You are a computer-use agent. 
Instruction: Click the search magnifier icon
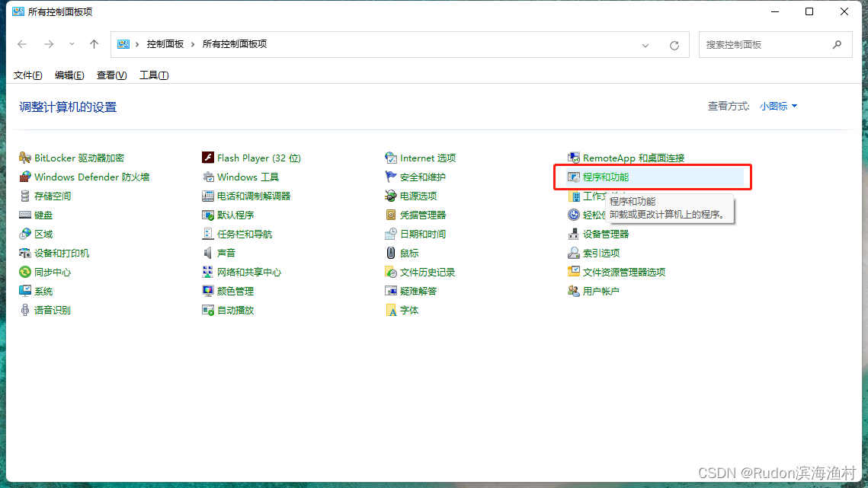pos(837,44)
